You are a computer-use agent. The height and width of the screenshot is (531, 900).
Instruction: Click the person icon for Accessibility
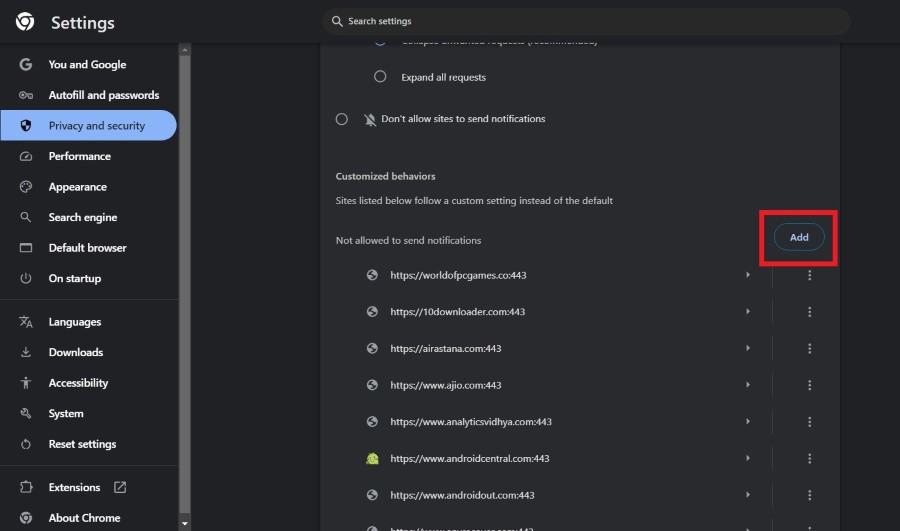[x=26, y=382]
